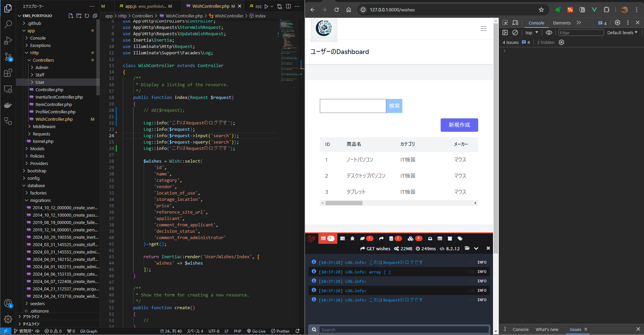Open the Search view in activity bar
The width and height of the screenshot is (644, 335).
coord(8,24)
